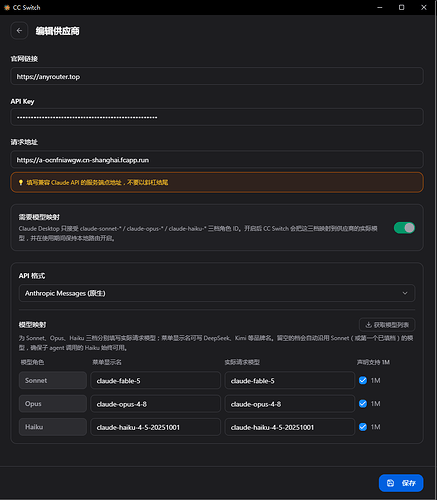This screenshot has height=500, width=437.
Task: Open the API format dropdown
Action: pos(217,293)
